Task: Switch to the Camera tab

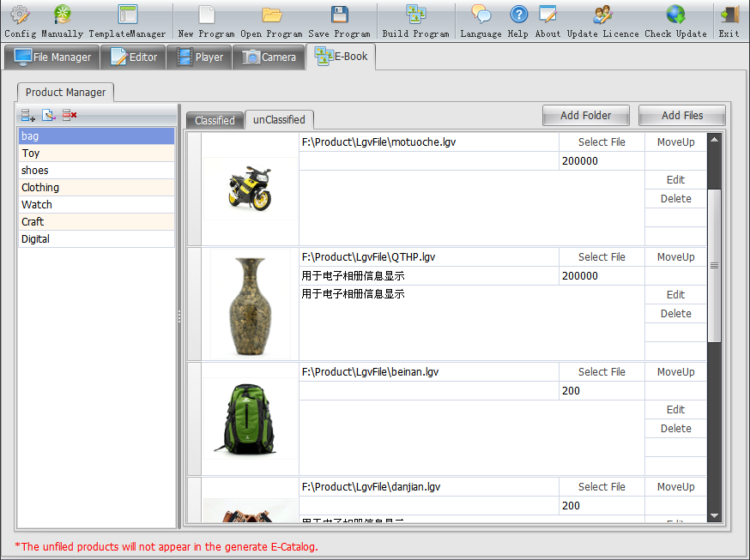Action: click(x=269, y=57)
